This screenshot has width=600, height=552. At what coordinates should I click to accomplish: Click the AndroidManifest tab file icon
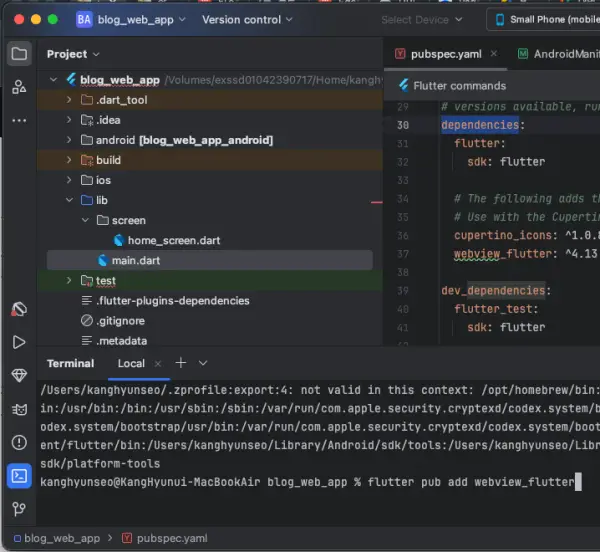coord(523,54)
